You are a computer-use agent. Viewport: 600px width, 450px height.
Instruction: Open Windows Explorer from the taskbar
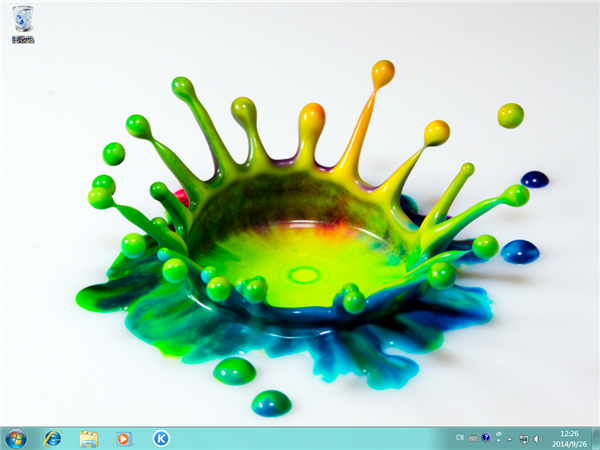click(x=88, y=438)
